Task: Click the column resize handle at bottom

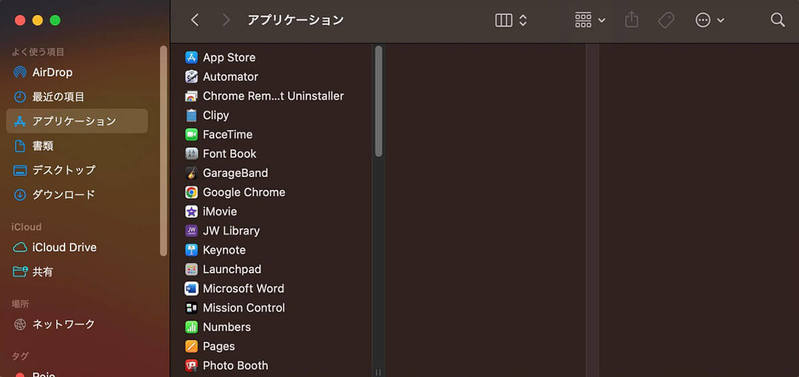Action: pos(379,372)
